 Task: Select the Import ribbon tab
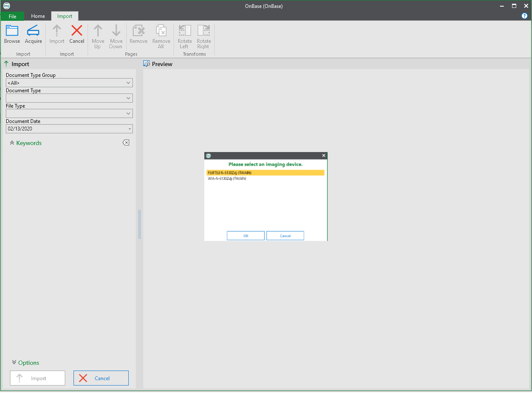[x=65, y=16]
